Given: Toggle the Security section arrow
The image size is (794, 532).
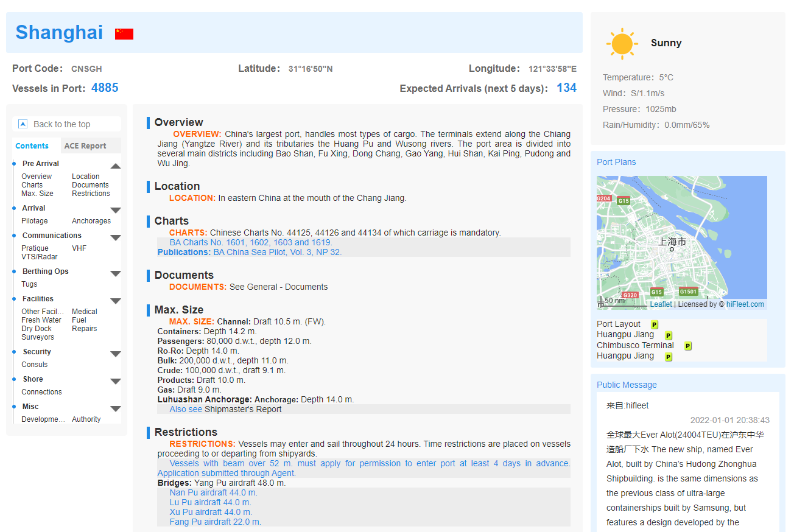Looking at the screenshot, I should [116, 354].
